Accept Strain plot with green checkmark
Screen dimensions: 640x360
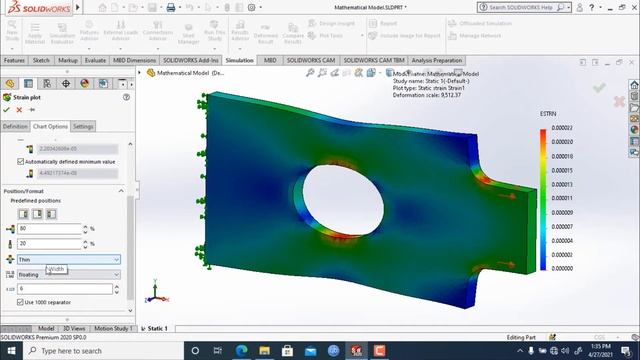(6, 110)
